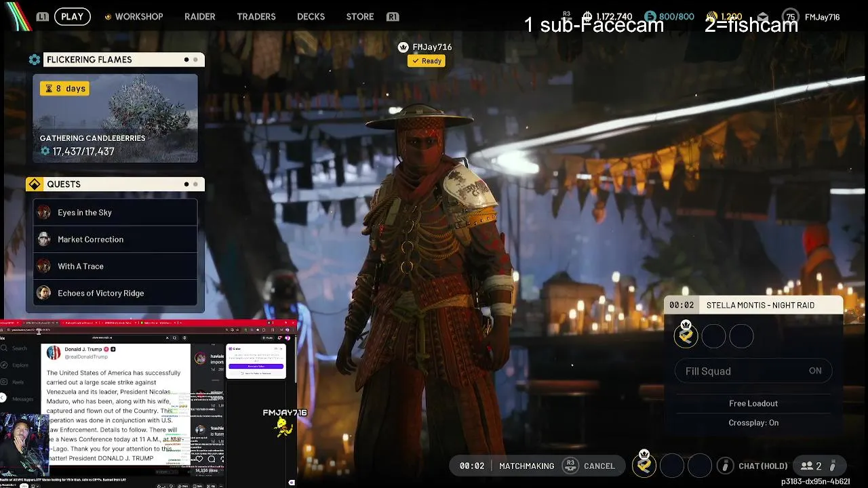Click the third empty squad slot in raid panel
Image resolution: width=868 pixels, height=488 pixels.
[741, 336]
